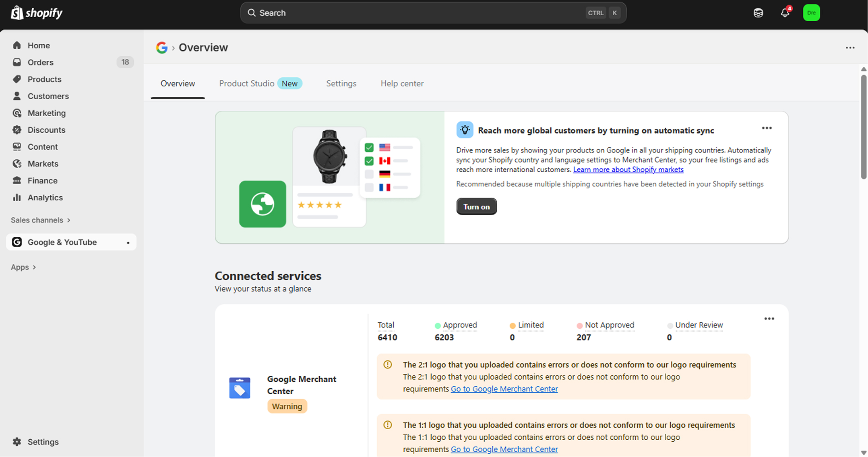Go to the Settings tab
Screen dimensions: 868x457
[x=341, y=83]
